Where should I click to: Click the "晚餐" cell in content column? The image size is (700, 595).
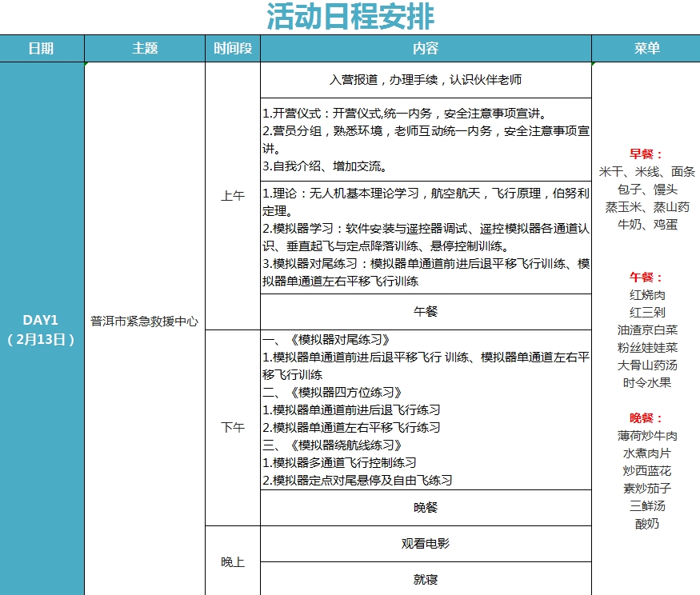click(x=426, y=507)
